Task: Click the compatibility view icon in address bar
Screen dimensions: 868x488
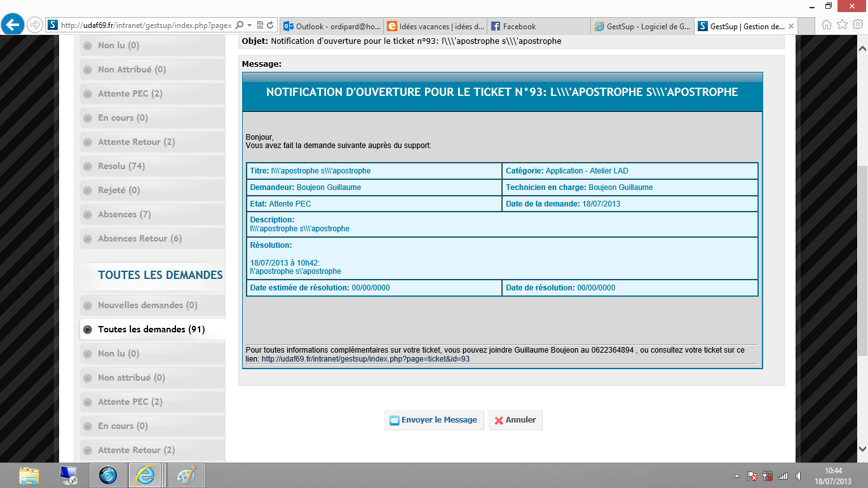Action: coord(260,25)
